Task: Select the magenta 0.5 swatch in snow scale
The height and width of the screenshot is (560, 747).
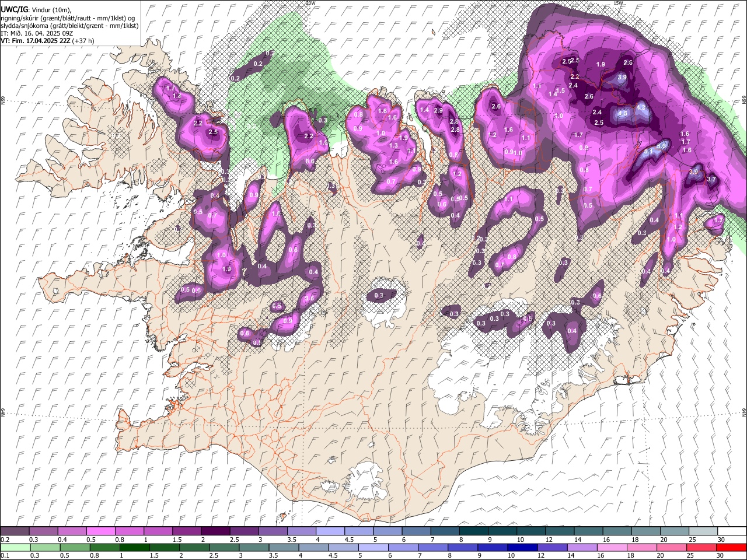Action: (100, 531)
